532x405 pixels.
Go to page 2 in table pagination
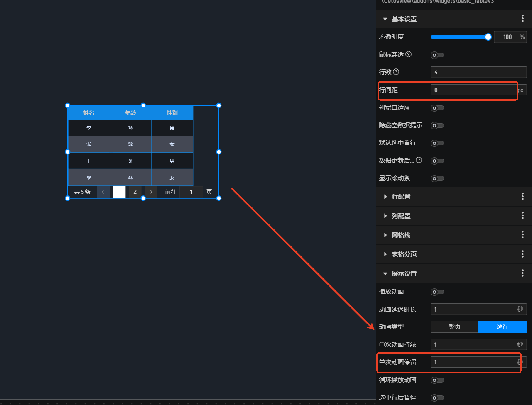pyautogui.click(x=135, y=192)
